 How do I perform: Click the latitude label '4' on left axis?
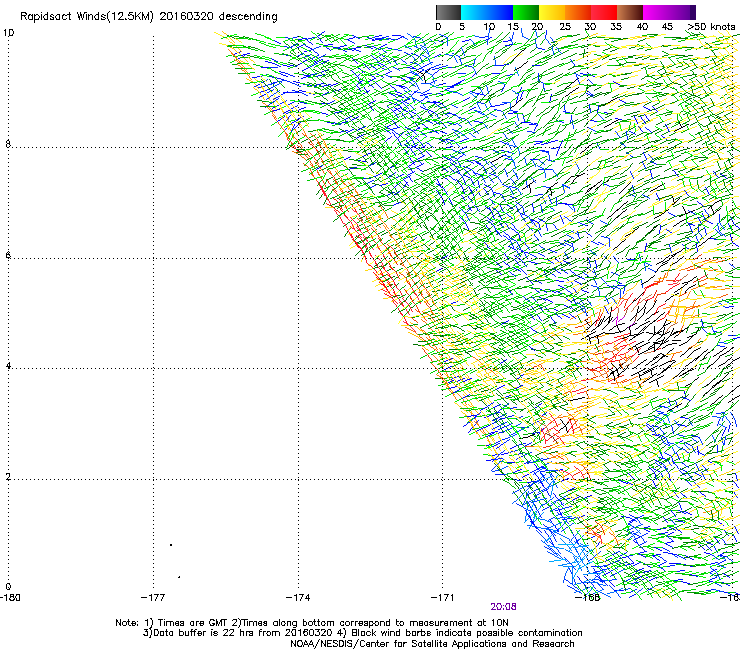pyautogui.click(x=8, y=366)
